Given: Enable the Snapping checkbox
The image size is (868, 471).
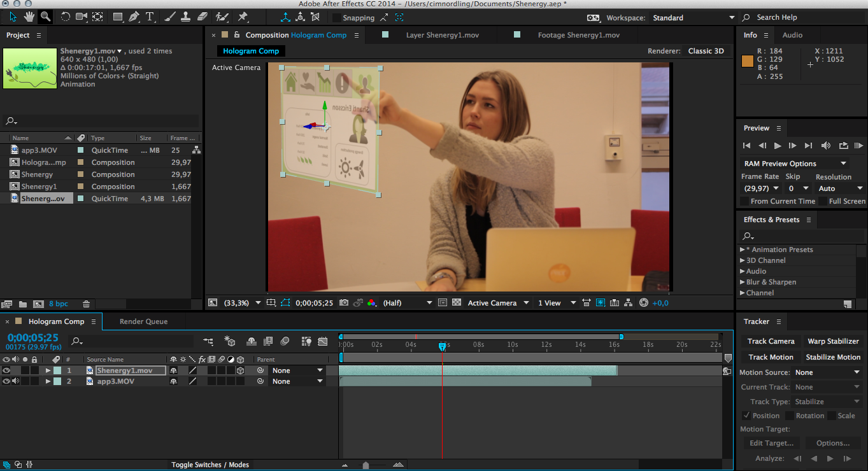Looking at the screenshot, I should coord(337,18).
